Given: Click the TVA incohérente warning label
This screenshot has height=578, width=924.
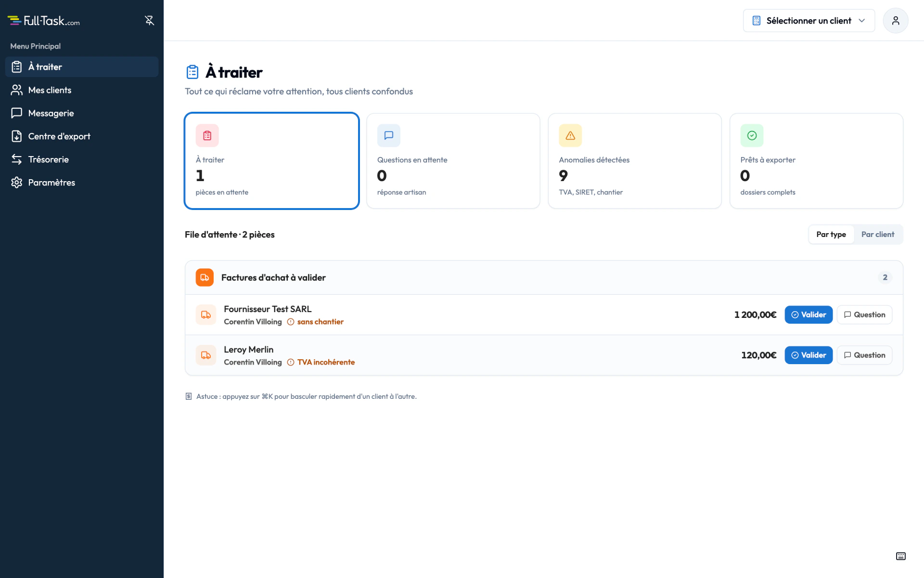Looking at the screenshot, I should (x=326, y=362).
